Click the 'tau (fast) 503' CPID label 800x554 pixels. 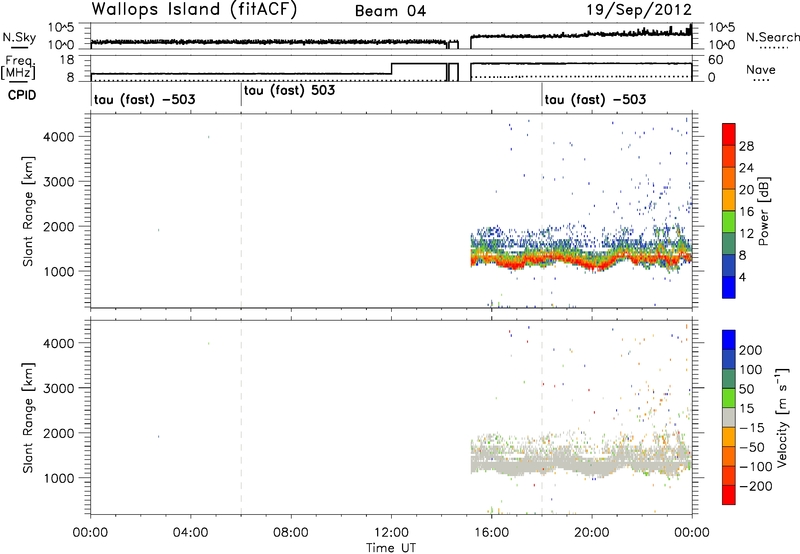pyautogui.click(x=289, y=91)
